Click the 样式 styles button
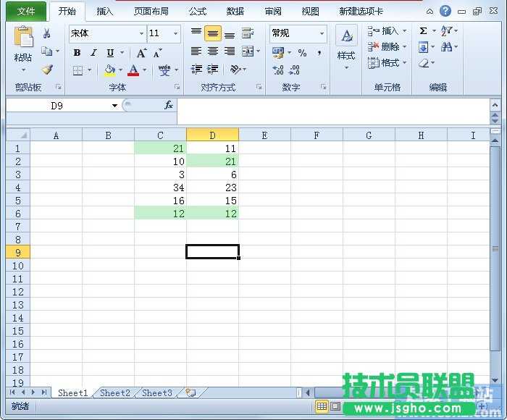 click(346, 56)
